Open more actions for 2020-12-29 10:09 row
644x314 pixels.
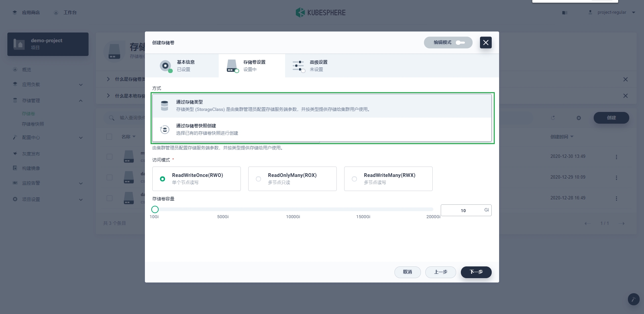point(616,178)
